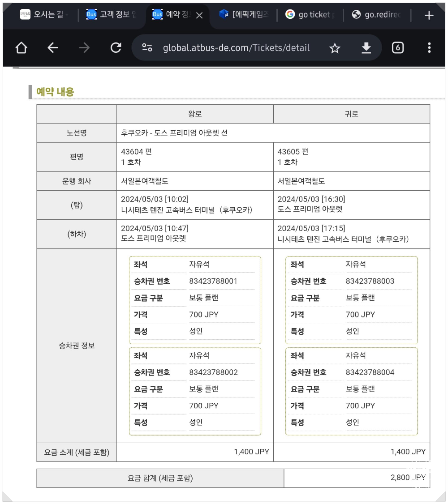Select route name 후쿠오카 - 도스 프리미엄 아웃렛 선
This screenshot has height=504, width=448.
pyautogui.click(x=174, y=133)
